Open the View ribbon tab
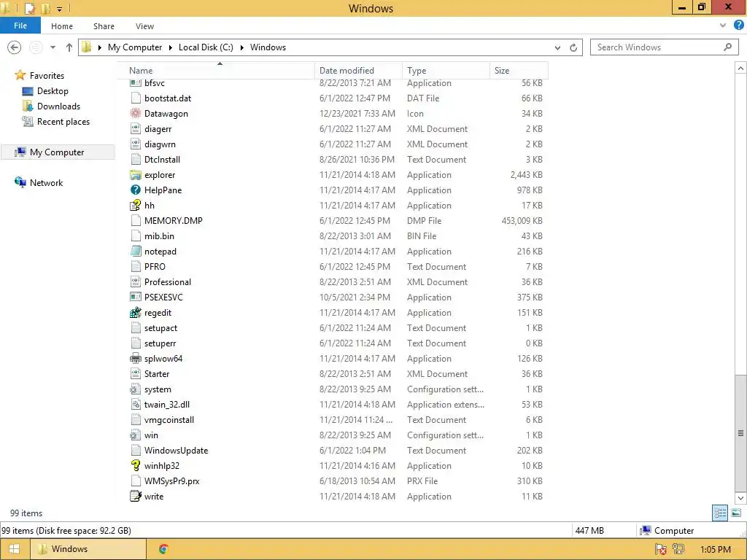Viewport: 747px width, 560px height. [x=144, y=26]
